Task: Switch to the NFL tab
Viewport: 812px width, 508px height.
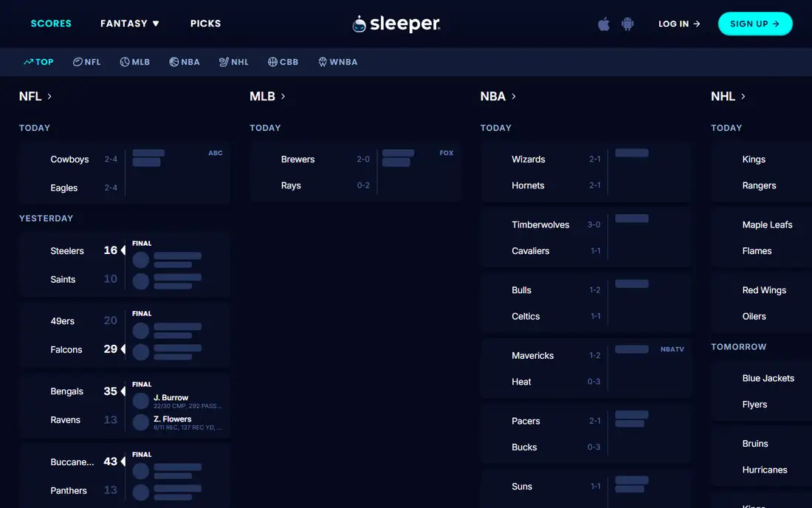Action: (86, 61)
